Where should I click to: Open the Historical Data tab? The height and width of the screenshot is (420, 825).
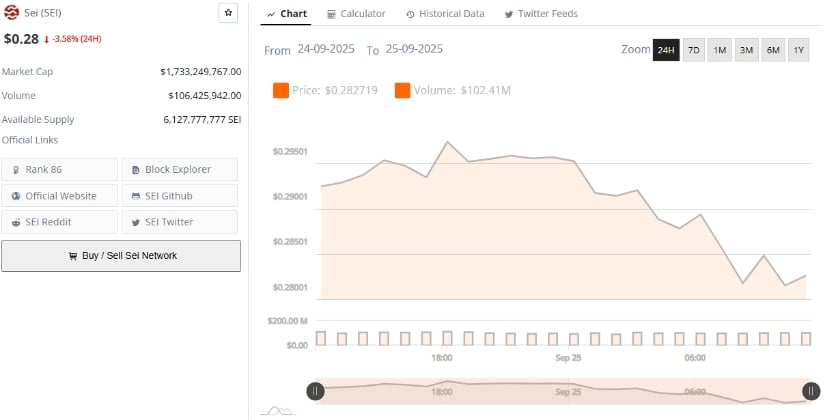[x=445, y=14]
